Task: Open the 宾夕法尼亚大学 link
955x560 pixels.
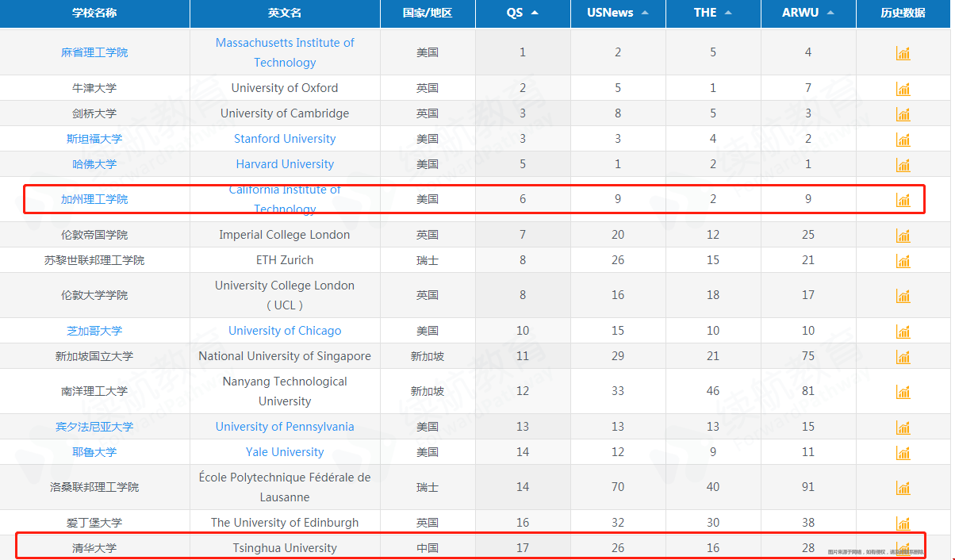Action: [x=94, y=427]
